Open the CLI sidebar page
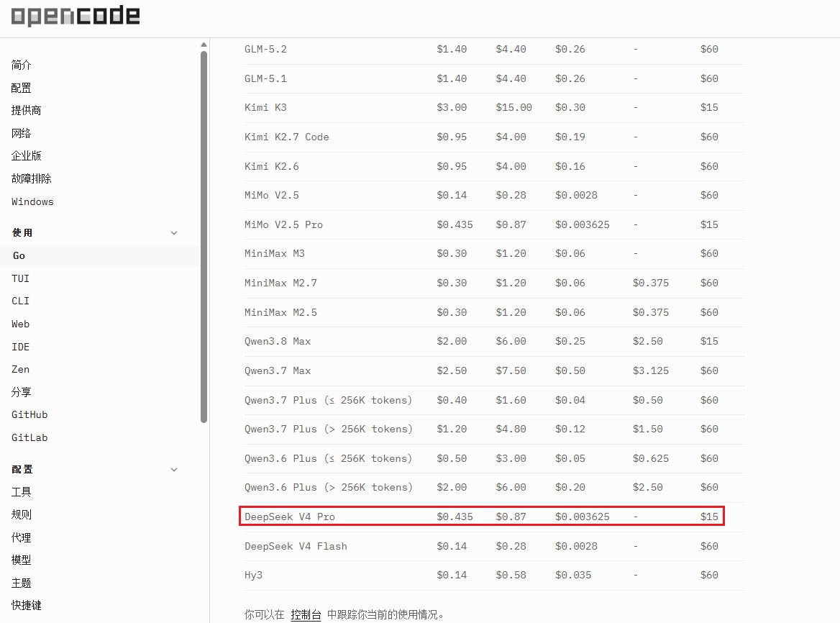 click(20, 301)
